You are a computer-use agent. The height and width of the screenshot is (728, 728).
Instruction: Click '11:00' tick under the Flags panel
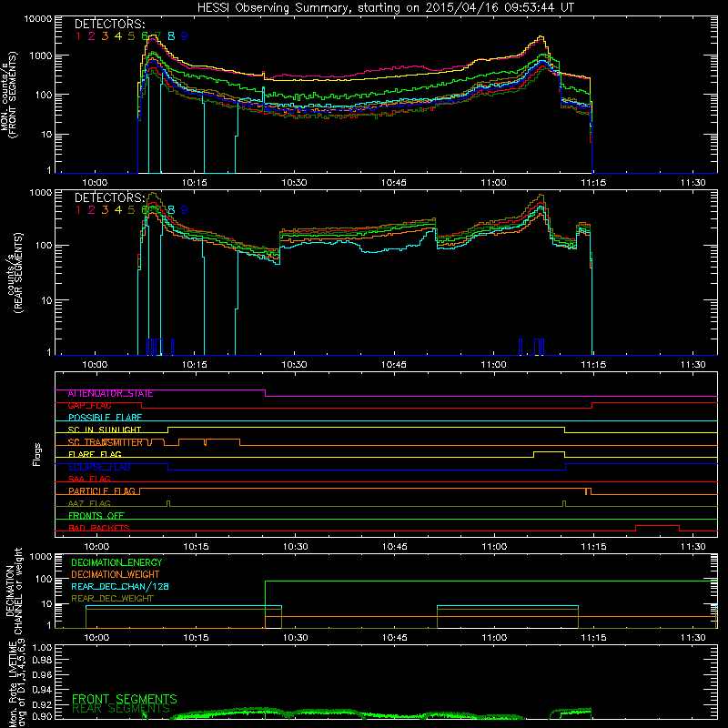pyautogui.click(x=494, y=547)
